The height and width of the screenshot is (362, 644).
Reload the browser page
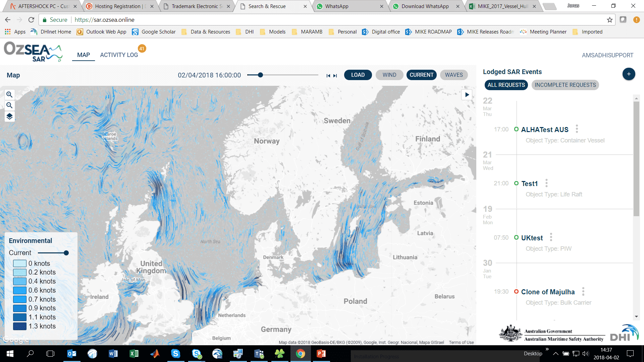pos(31,20)
